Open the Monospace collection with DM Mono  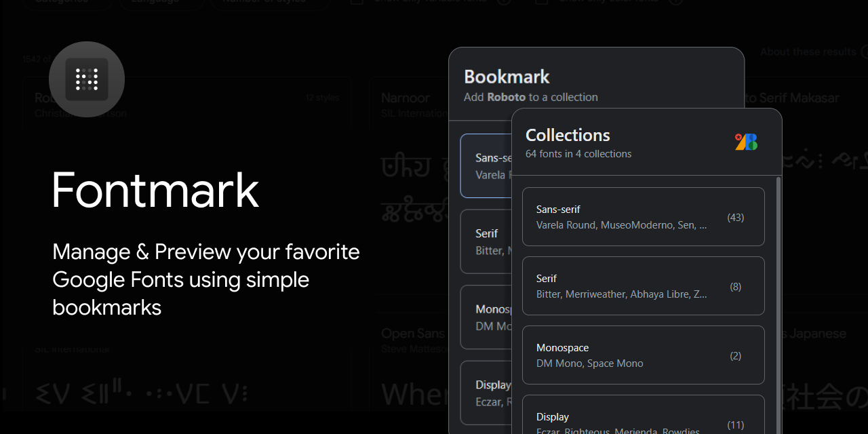[x=644, y=355]
